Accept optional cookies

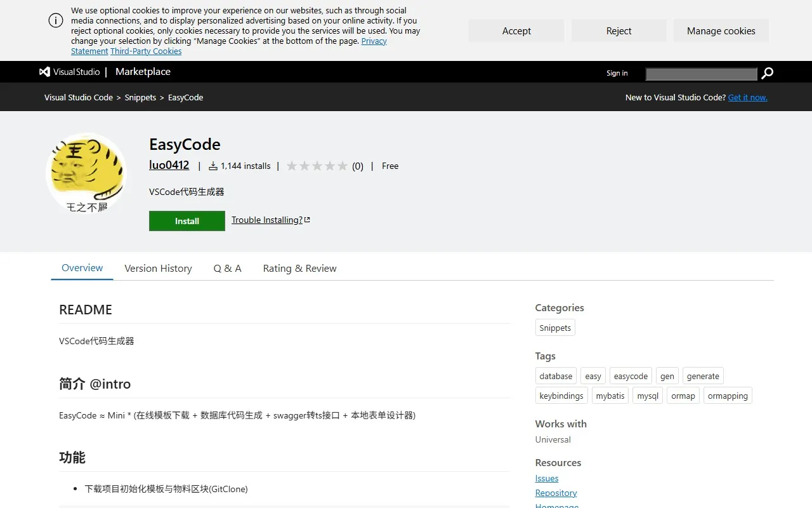click(x=516, y=30)
